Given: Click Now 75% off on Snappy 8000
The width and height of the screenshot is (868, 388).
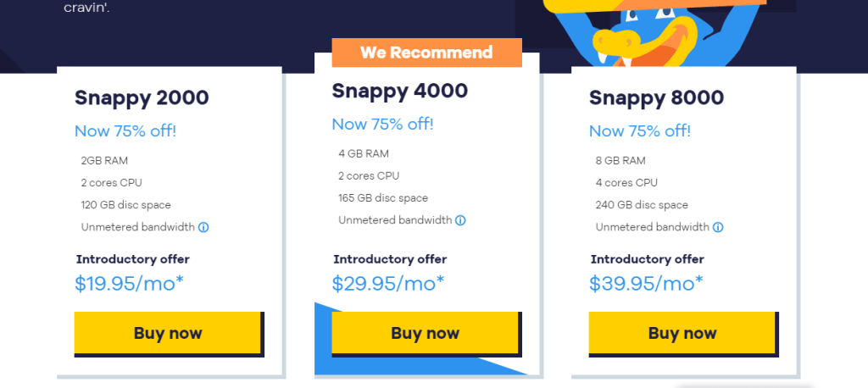Looking at the screenshot, I should tap(640, 130).
